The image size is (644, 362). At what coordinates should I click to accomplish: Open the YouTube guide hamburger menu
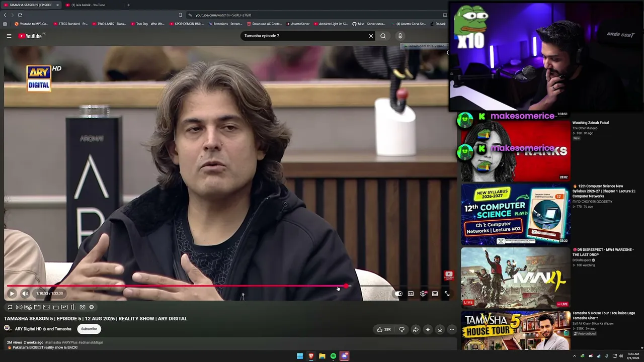click(x=9, y=36)
